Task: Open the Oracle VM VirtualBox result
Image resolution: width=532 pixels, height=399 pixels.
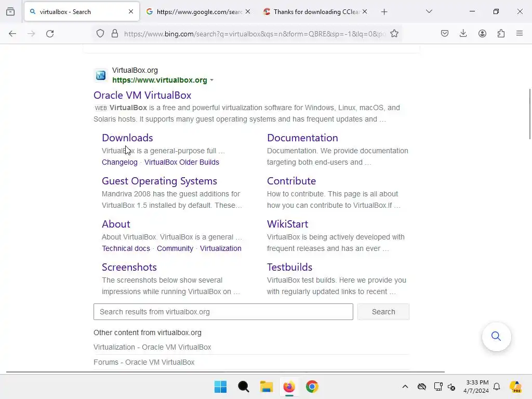Action: pos(142,96)
